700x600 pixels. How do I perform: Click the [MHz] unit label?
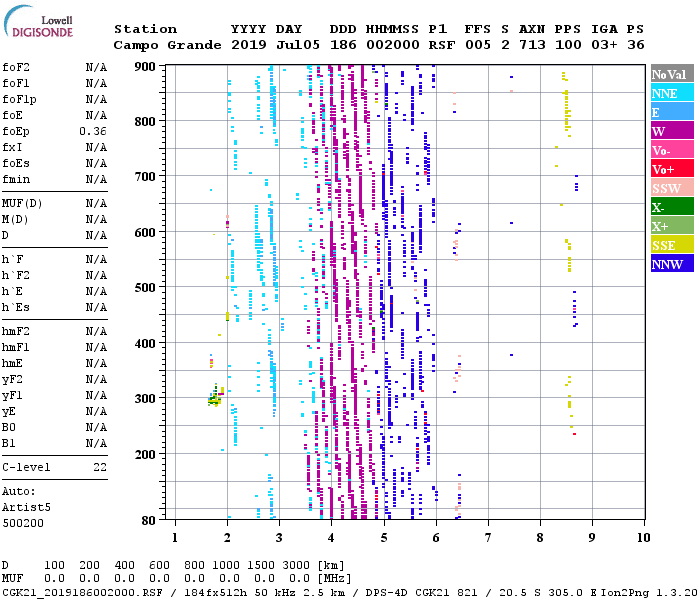(334, 579)
